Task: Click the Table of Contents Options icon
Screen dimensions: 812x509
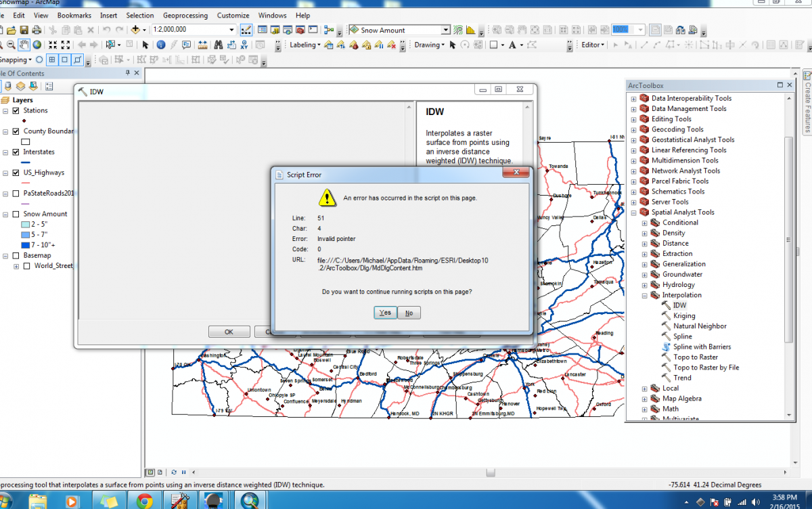Action: [49, 86]
